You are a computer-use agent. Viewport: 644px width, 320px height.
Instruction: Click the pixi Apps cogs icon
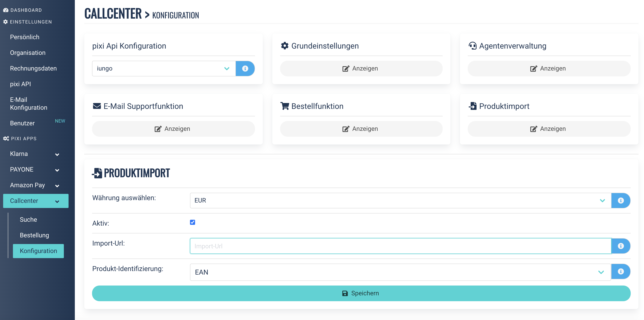tap(6, 138)
